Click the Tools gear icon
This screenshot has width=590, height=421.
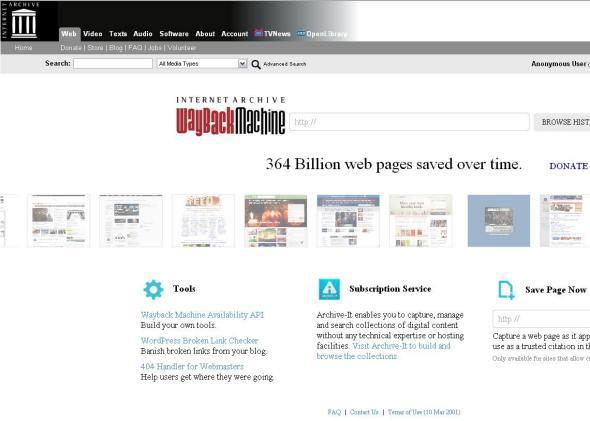[x=153, y=290]
